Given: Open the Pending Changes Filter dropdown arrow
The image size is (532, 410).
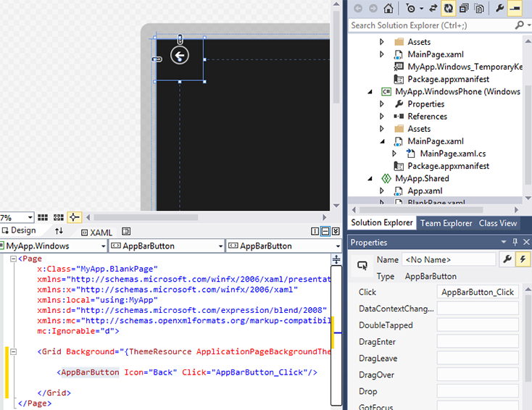Looking at the screenshot, I should [x=421, y=9].
